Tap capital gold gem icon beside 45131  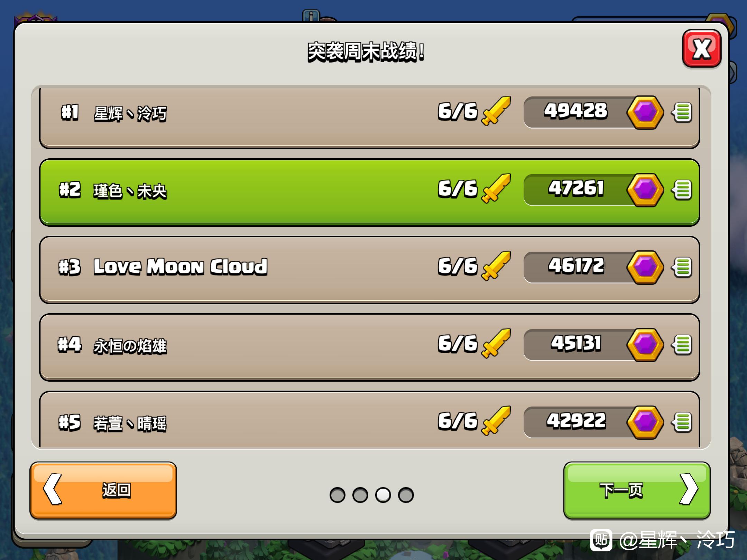pyautogui.click(x=645, y=345)
